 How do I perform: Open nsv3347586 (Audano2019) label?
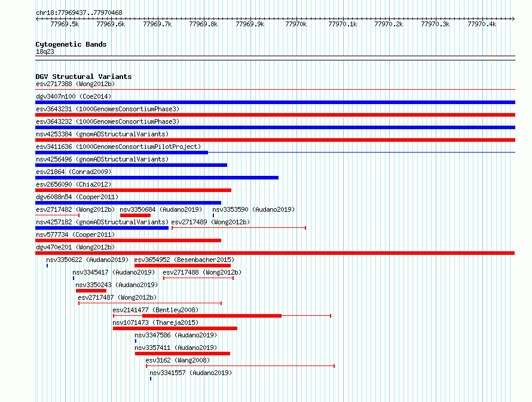click(x=176, y=335)
